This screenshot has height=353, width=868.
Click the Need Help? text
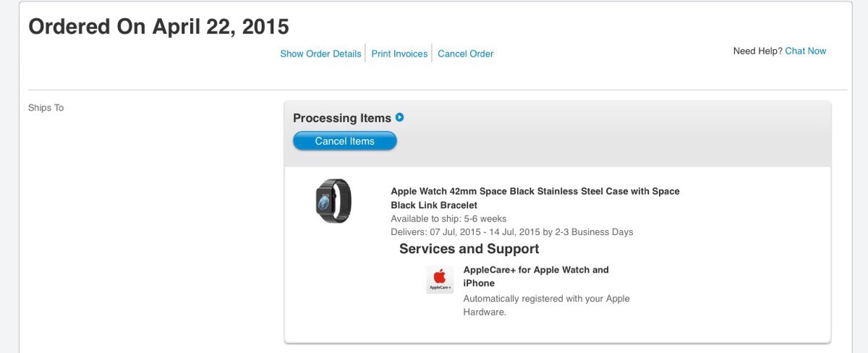click(757, 51)
